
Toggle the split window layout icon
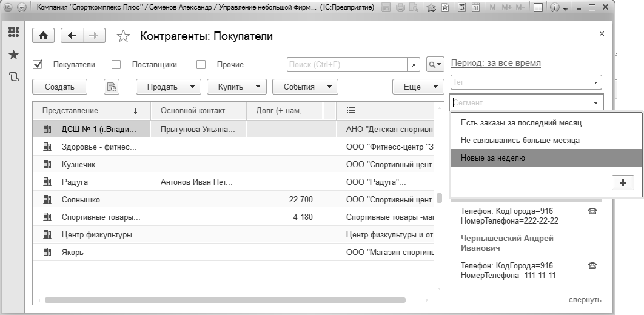(538, 7)
